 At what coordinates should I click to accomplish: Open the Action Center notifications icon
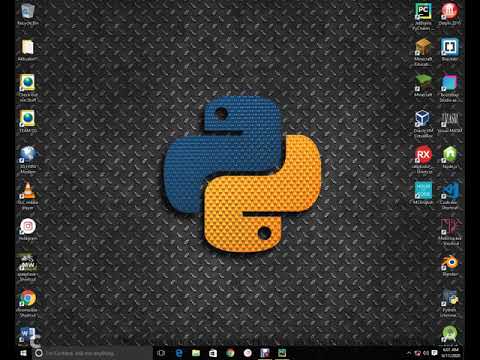click(x=434, y=353)
